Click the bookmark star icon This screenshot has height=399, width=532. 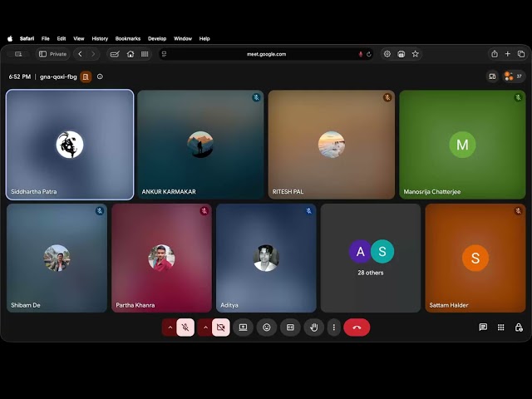(416, 54)
